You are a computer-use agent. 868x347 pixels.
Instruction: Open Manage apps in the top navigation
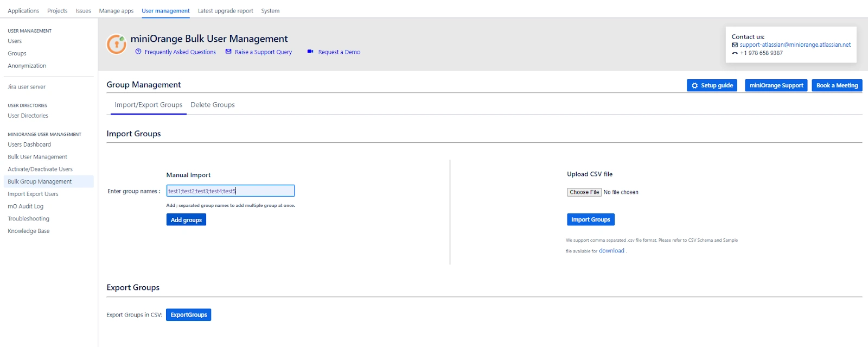(x=116, y=11)
